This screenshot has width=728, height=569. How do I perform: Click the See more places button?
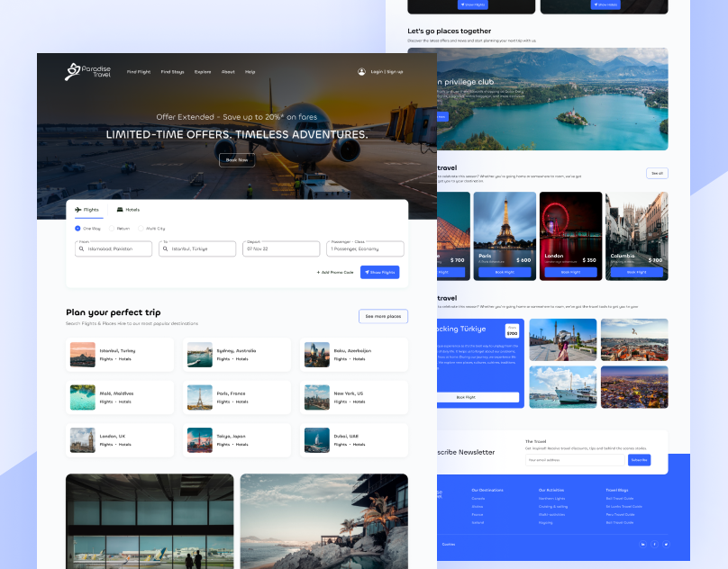pos(383,316)
